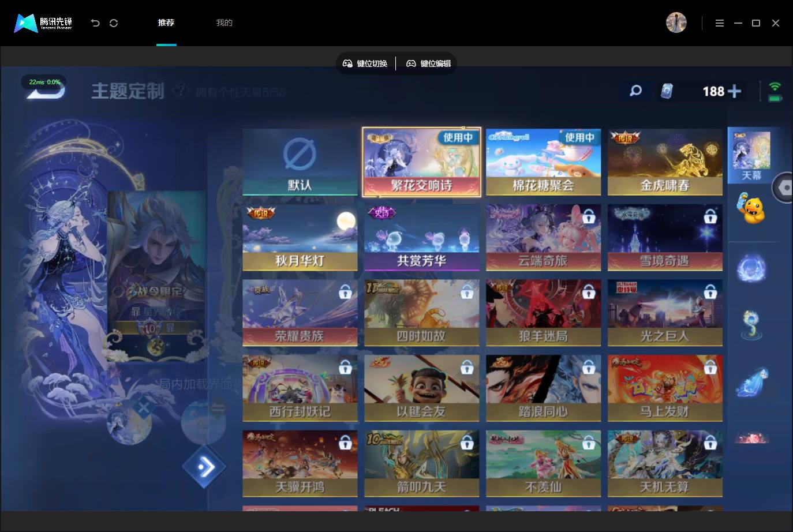
Task: Select the locked 雪境奇遇 theme card
Action: tap(665, 237)
